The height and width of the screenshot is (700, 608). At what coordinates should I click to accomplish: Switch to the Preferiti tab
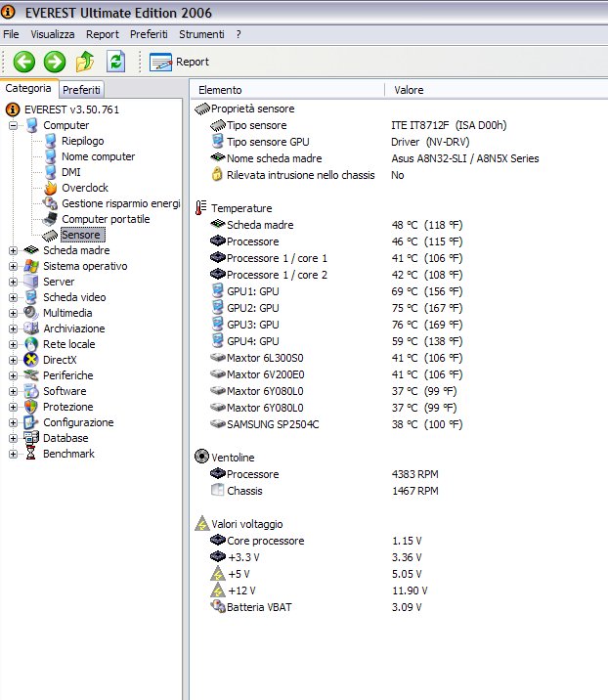[x=81, y=90]
